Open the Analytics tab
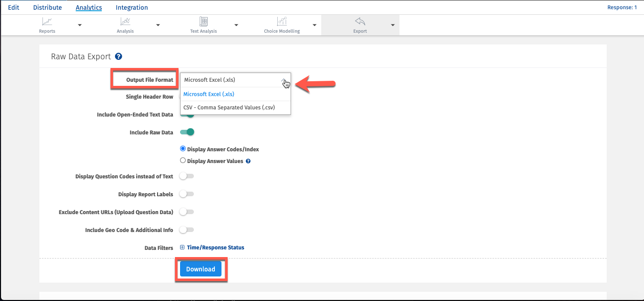 (88, 8)
